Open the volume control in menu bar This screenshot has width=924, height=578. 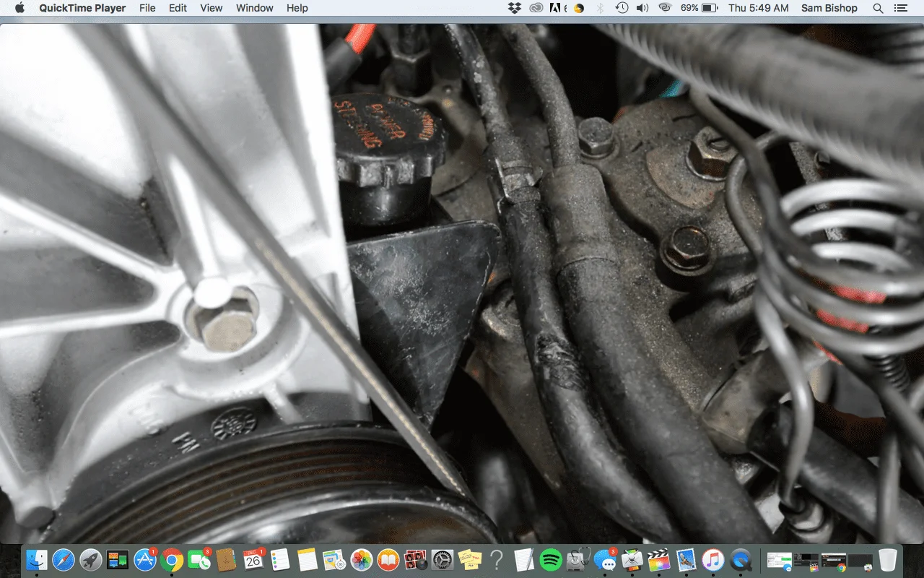tap(642, 8)
